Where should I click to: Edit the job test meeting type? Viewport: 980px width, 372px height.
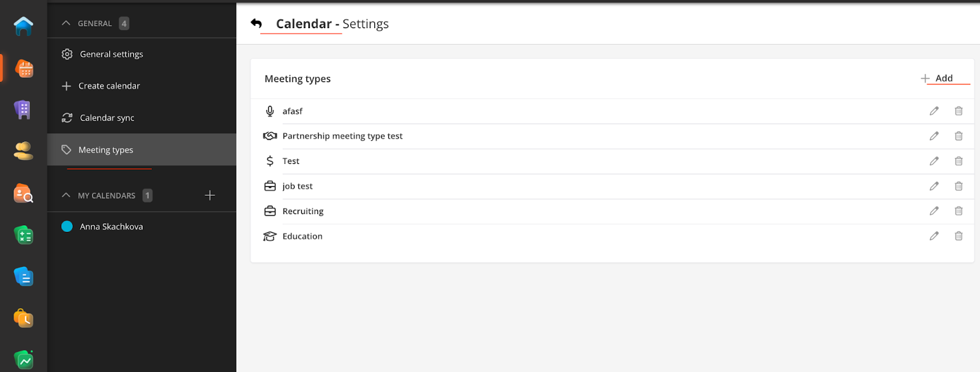(933, 186)
